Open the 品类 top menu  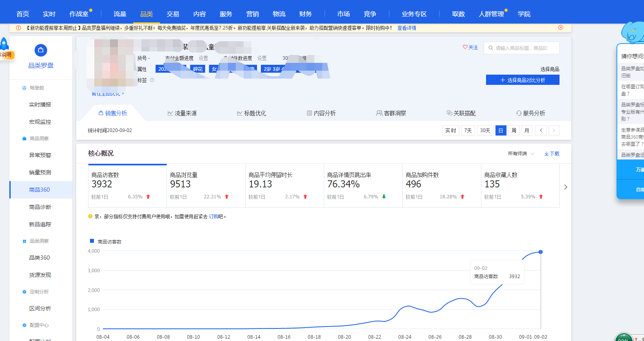147,14
